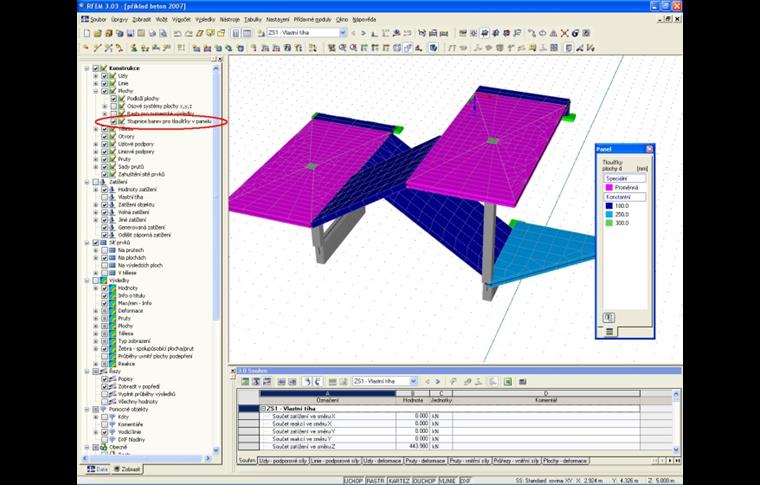Click the Undo arrow icon

coord(177,33)
